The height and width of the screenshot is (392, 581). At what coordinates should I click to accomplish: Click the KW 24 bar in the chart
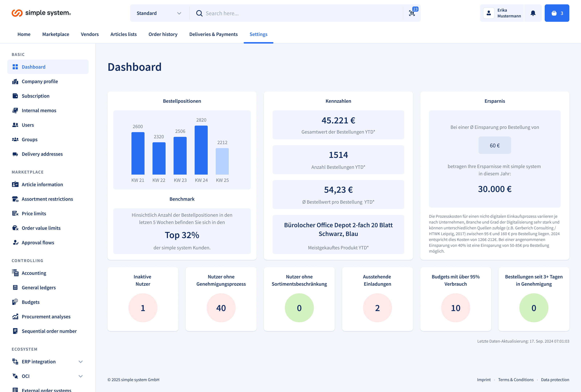pos(201,150)
